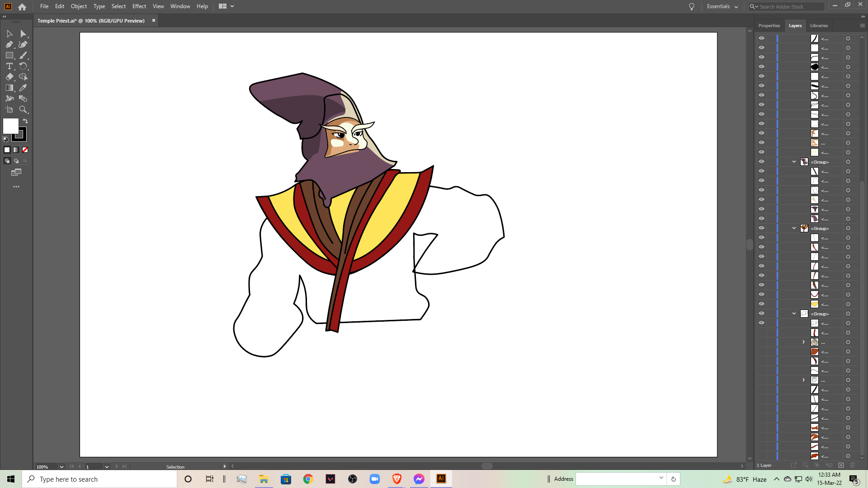This screenshot has height=488, width=868.
Task: Collapse the yellow robe Group
Action: 794,228
